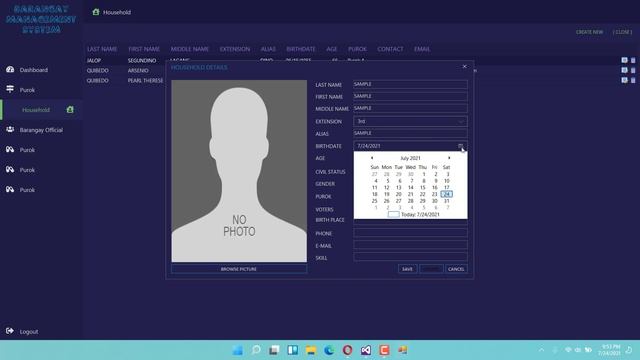Screen dimensions: 640x360
Task: Switch to Visual Studio on taskbar
Action: pos(366,350)
